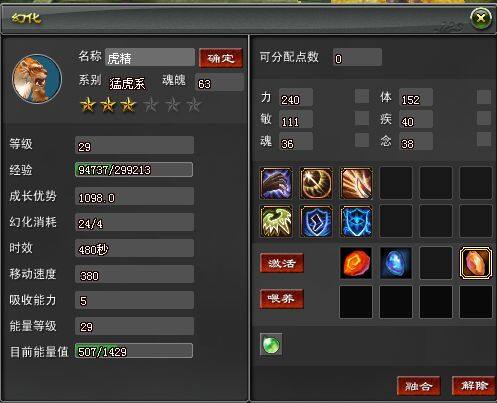This screenshot has width=497, height=403.
Task: Click the green orb icon
Action: (x=271, y=344)
